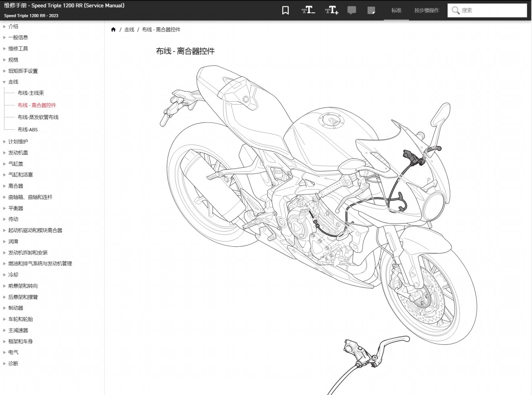
Task: Select the decrease text size icon
Action: pos(308,10)
